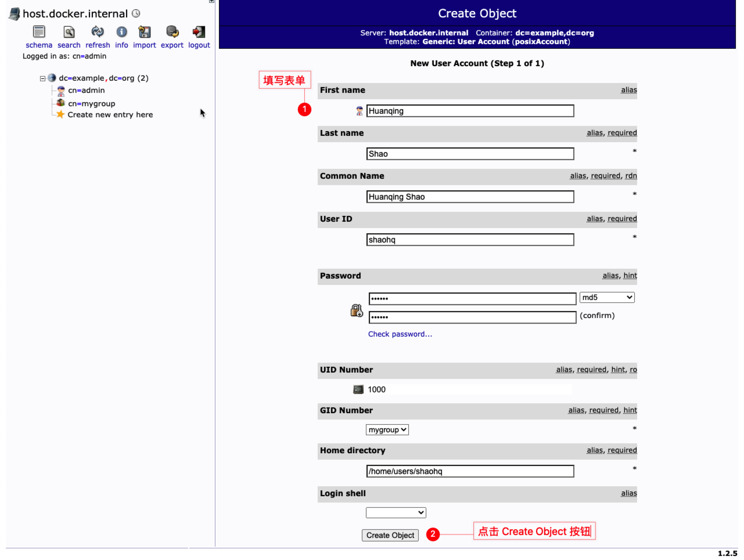
Task: Select the cn=admin tree entry
Action: [x=87, y=91]
